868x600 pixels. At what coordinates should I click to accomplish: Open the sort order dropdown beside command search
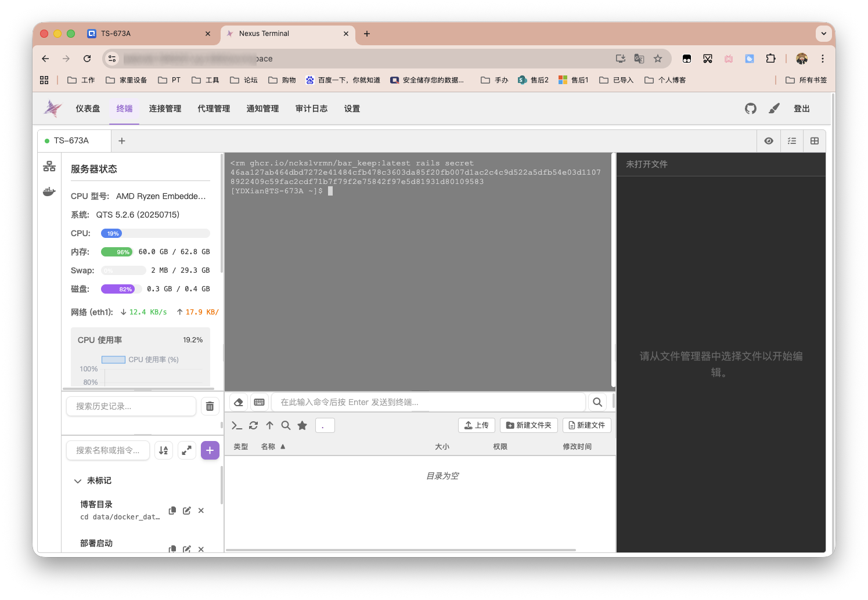pos(163,450)
